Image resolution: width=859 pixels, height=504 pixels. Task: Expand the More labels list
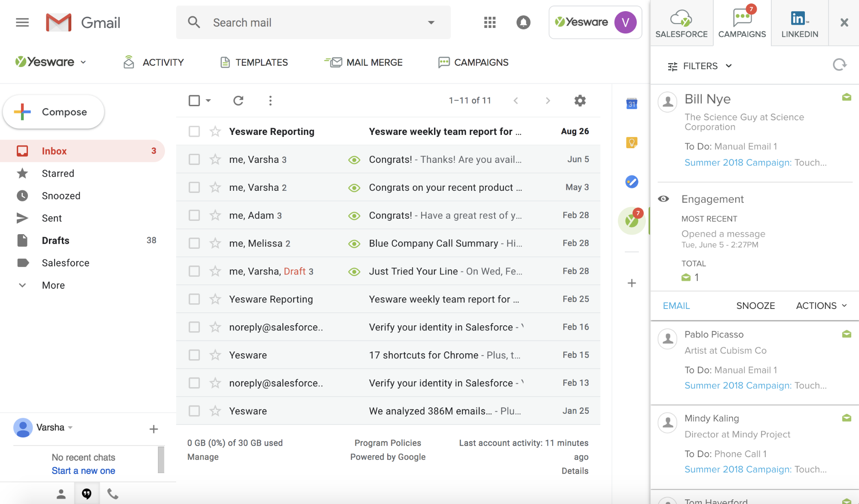point(53,285)
